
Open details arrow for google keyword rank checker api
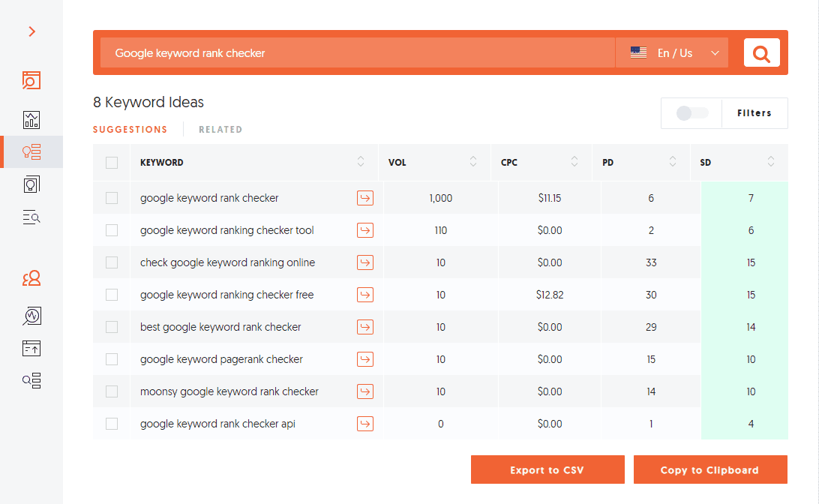(x=365, y=424)
